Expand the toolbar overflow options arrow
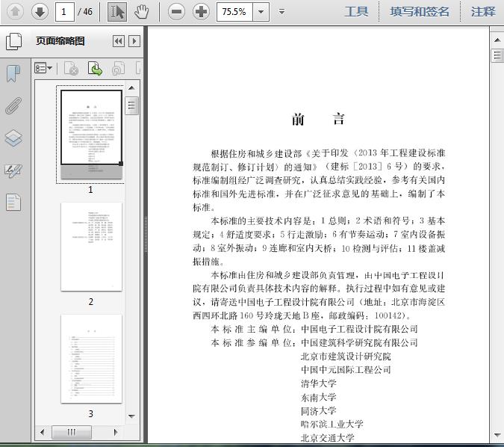Screen dimensions: 504x447 [x=281, y=12]
